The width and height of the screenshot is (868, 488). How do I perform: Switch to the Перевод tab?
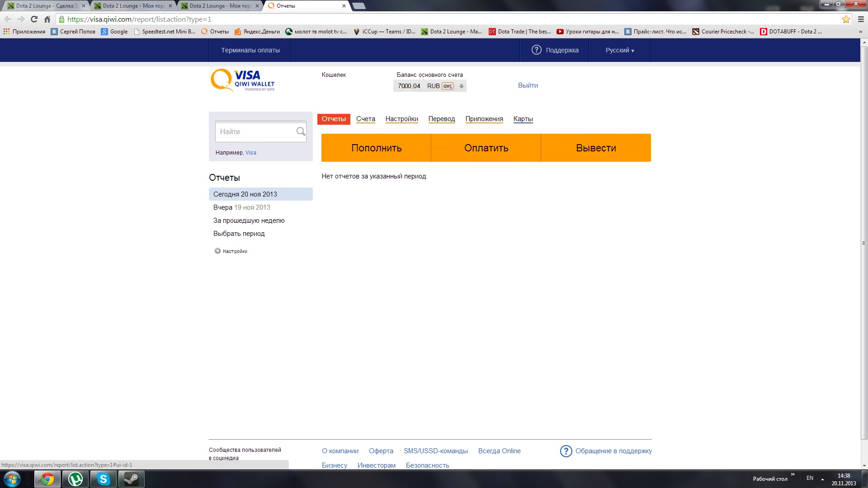coord(441,119)
